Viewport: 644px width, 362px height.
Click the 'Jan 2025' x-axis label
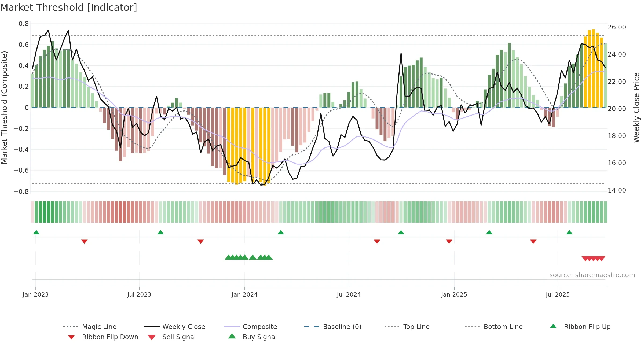(454, 295)
